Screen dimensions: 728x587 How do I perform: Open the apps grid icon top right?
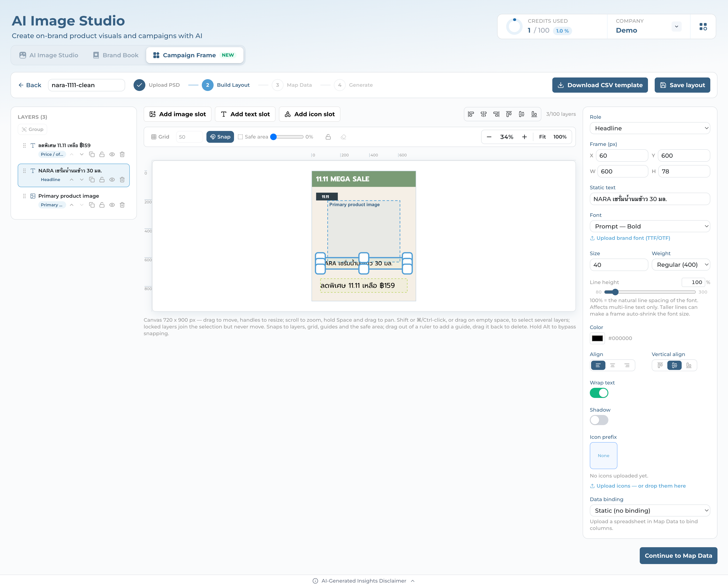pos(703,27)
